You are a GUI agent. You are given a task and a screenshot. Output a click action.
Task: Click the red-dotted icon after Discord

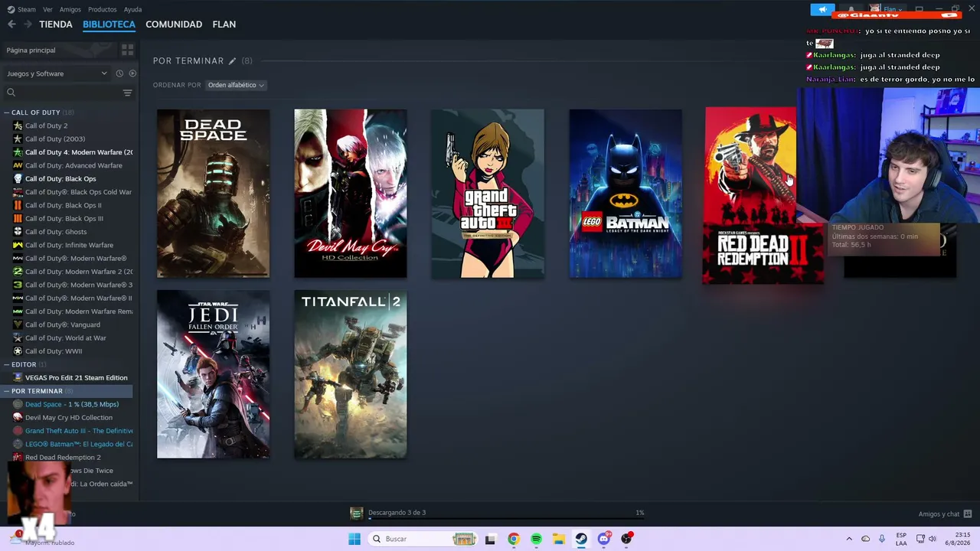tap(627, 539)
